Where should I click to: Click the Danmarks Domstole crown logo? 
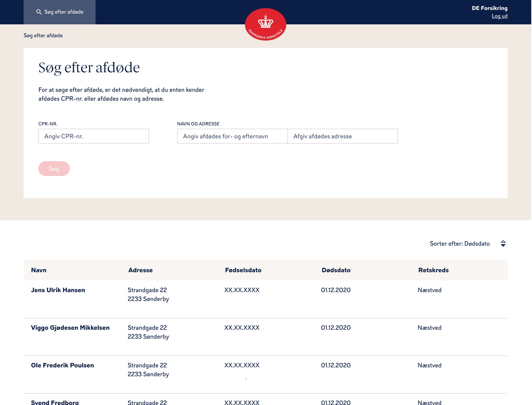265,24
